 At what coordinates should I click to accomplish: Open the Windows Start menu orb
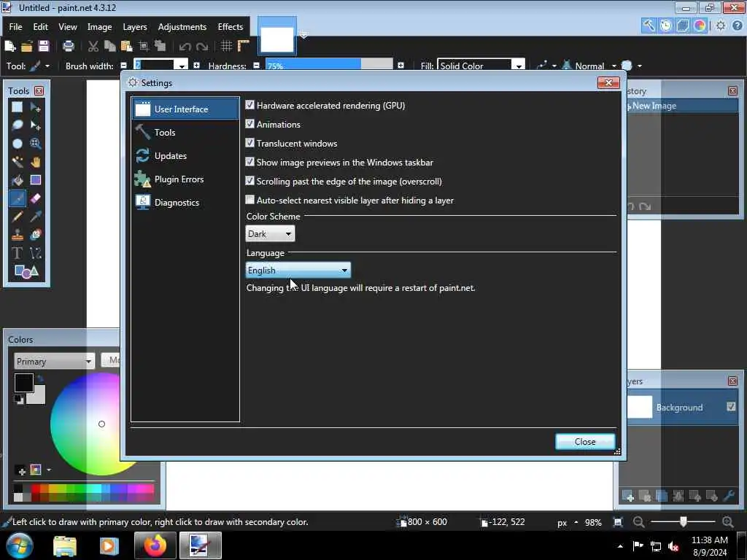point(20,545)
